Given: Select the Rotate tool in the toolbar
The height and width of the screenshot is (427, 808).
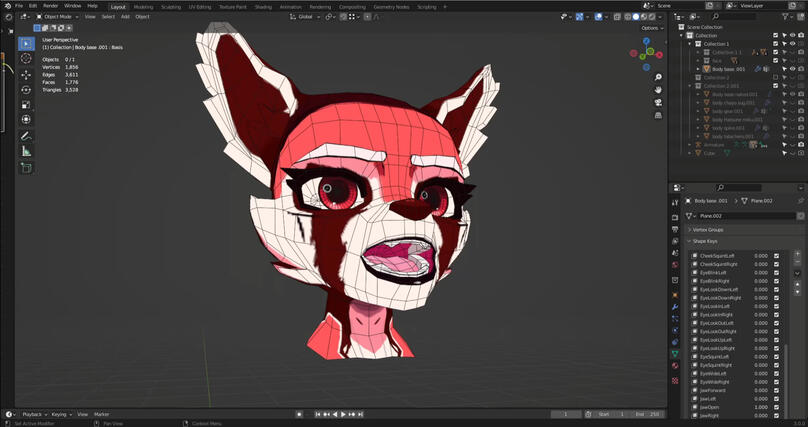Looking at the screenshot, I should 26,89.
